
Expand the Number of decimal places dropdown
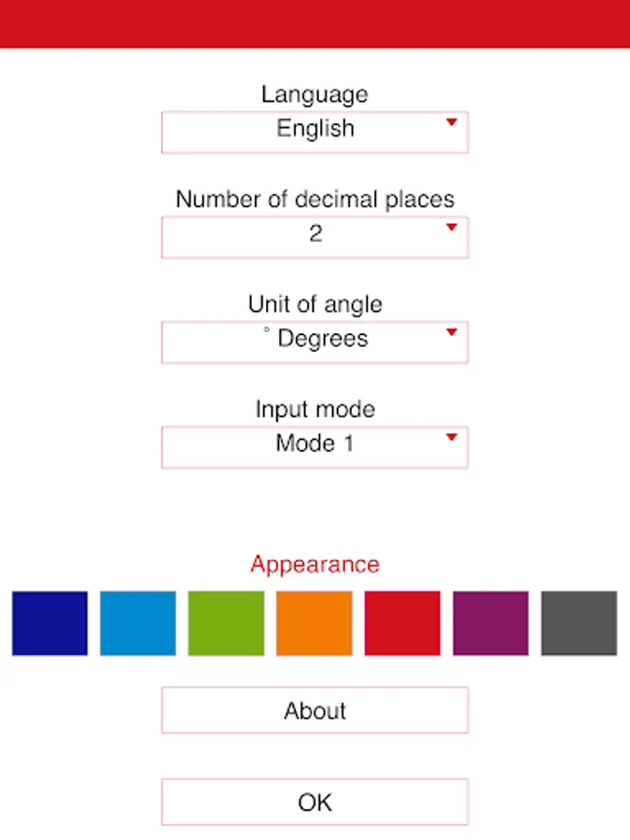pyautogui.click(x=315, y=236)
